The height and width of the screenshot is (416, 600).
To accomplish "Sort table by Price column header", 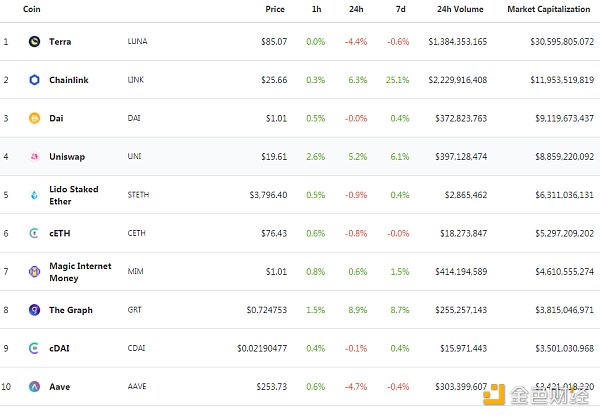I will click(x=275, y=8).
